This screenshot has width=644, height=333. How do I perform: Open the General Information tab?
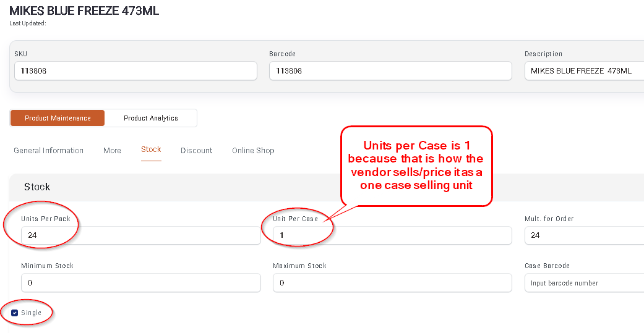48,151
